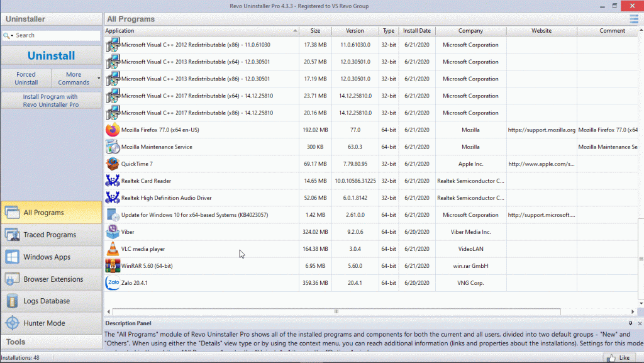
Task: Click the vertical scrollbar down arrow
Action: [x=641, y=303]
